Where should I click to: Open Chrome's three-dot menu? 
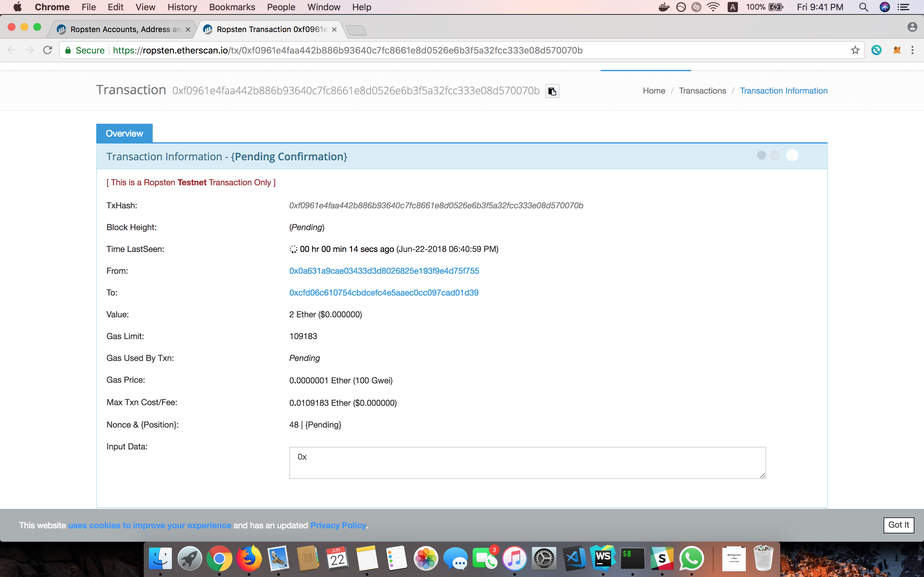click(912, 50)
